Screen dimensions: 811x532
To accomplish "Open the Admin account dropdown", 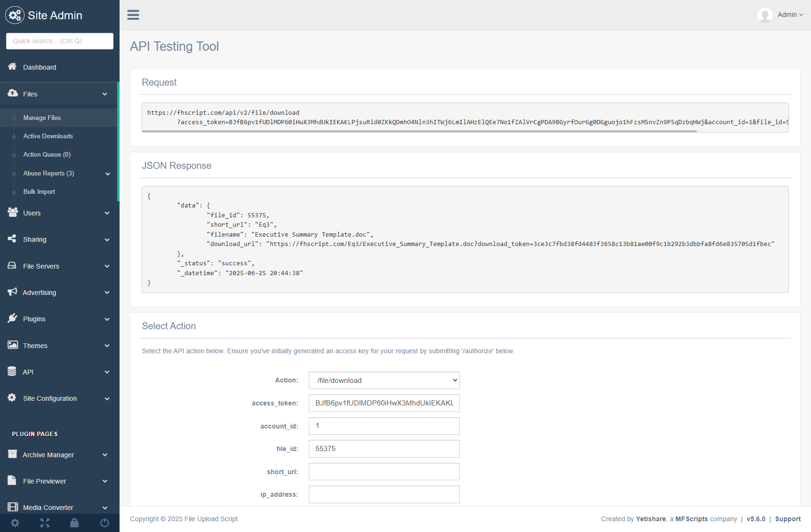I will click(790, 15).
